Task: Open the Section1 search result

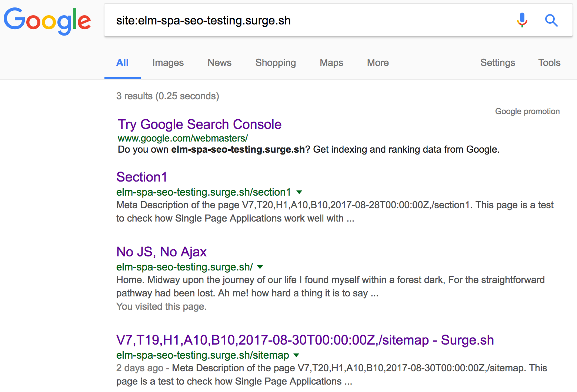Action: (142, 177)
